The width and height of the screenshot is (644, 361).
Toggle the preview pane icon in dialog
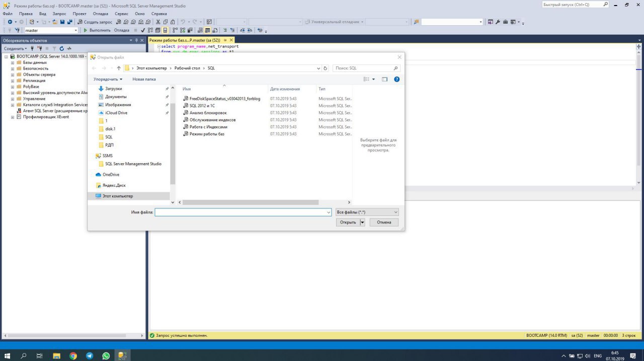pos(384,79)
